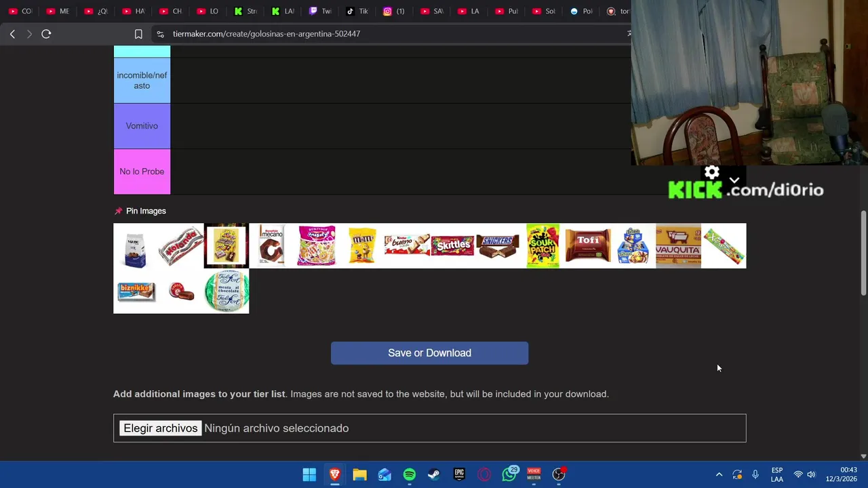Image resolution: width=868 pixels, height=488 pixels.
Task: Switch to the 'SA' YouTube tab
Action: pos(432,11)
